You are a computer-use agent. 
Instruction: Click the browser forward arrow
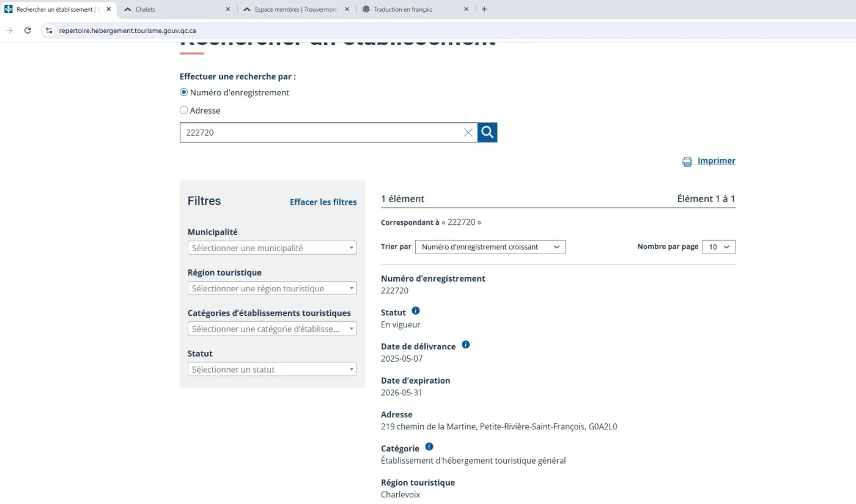[x=9, y=31]
